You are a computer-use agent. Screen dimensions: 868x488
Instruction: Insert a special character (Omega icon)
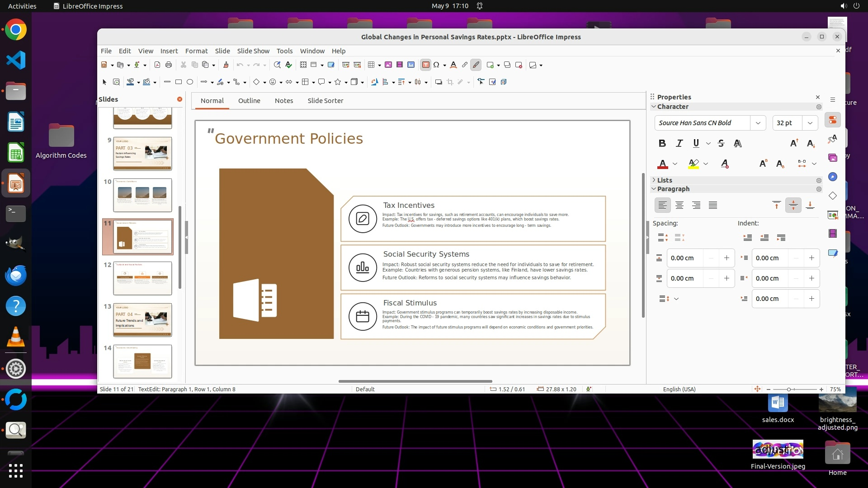[x=436, y=65]
